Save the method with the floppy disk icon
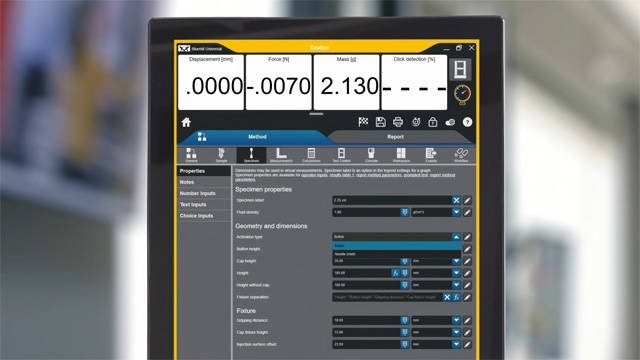The height and width of the screenshot is (360, 640). 380,122
